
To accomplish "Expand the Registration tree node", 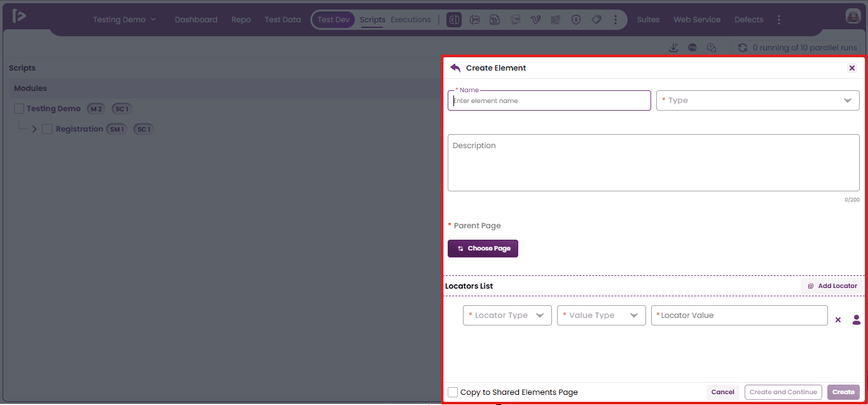I will 34,129.
